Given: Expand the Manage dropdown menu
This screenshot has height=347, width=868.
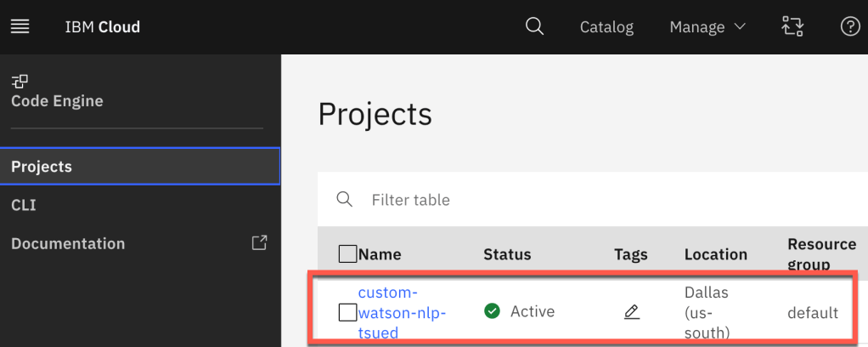Looking at the screenshot, I should [707, 26].
